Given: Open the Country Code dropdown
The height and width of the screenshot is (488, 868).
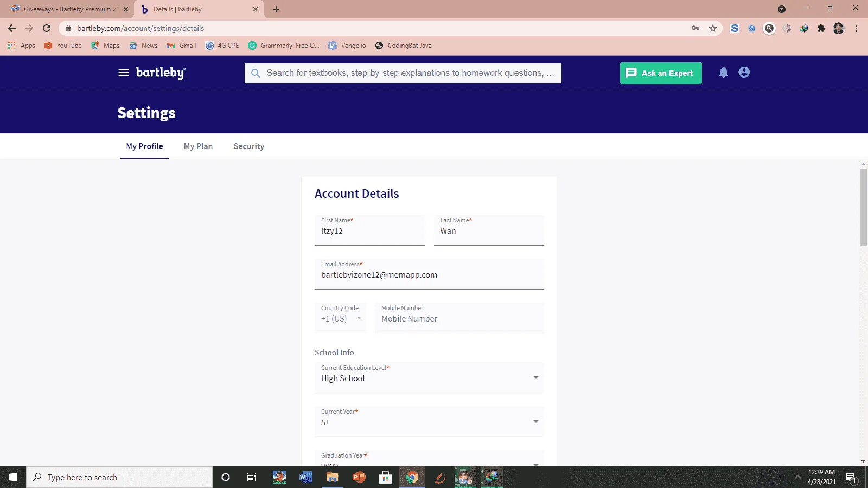Looking at the screenshot, I should (341, 318).
